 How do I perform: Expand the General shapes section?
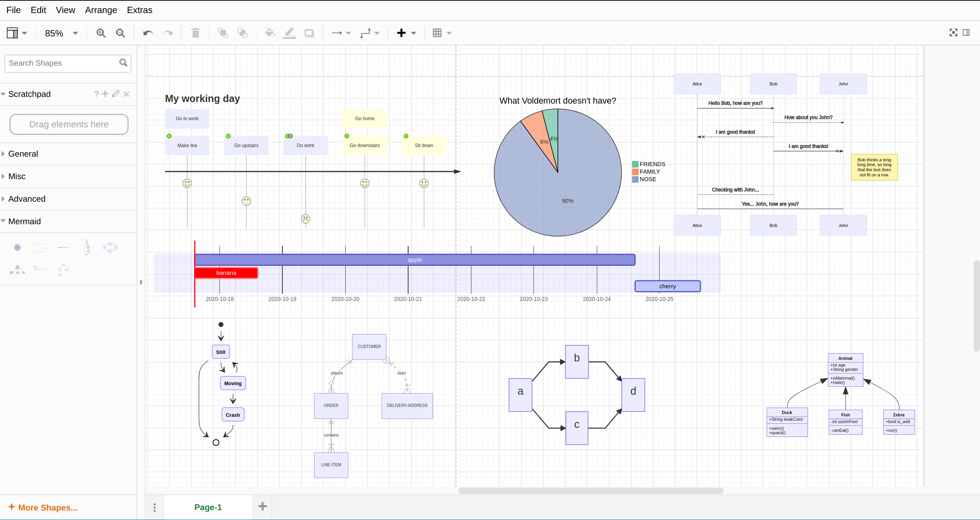pyautogui.click(x=23, y=154)
